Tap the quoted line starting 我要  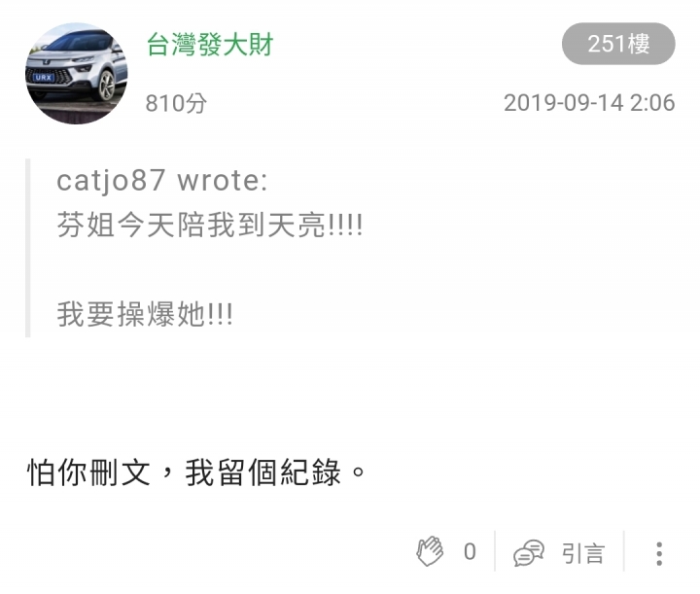145,314
